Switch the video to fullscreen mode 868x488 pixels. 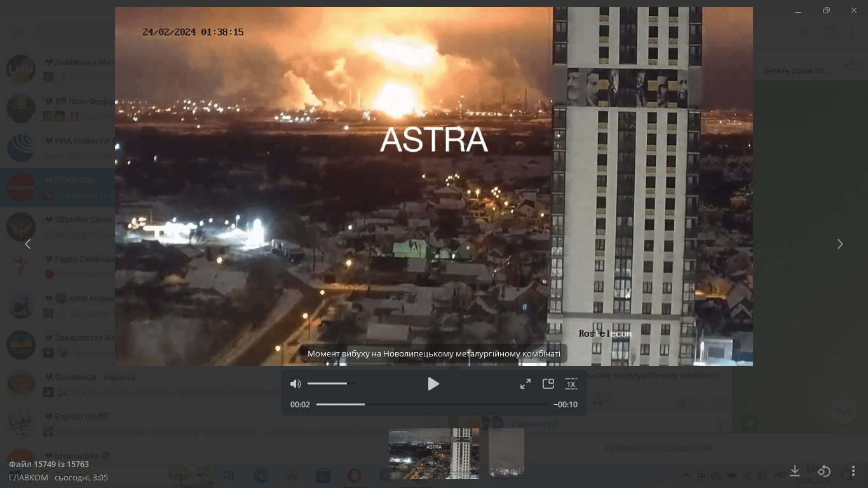pyautogui.click(x=526, y=384)
